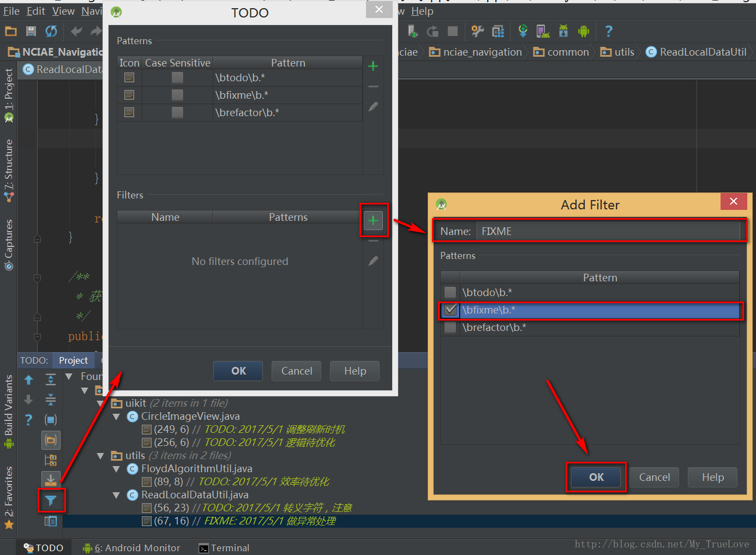Click Collapse All in TODO panel
This screenshot has width=756, height=555.
click(51, 400)
